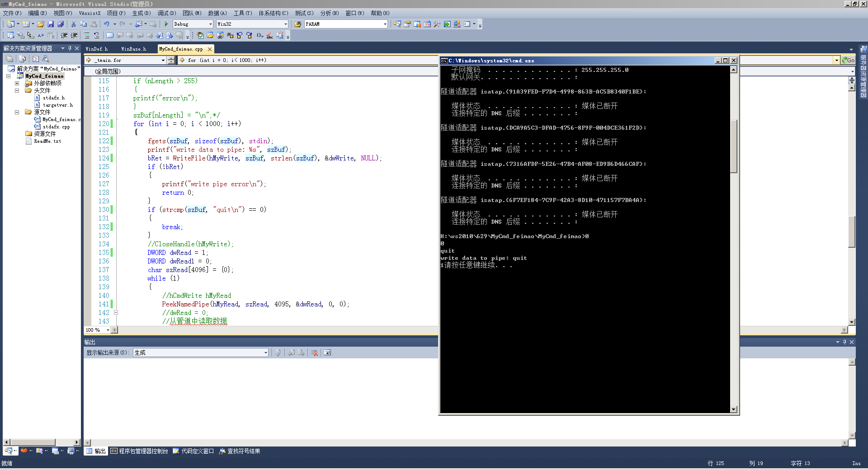Click the Comment Selection icon
Image resolution: width=868 pixels, height=470 pixels.
[x=86, y=35]
